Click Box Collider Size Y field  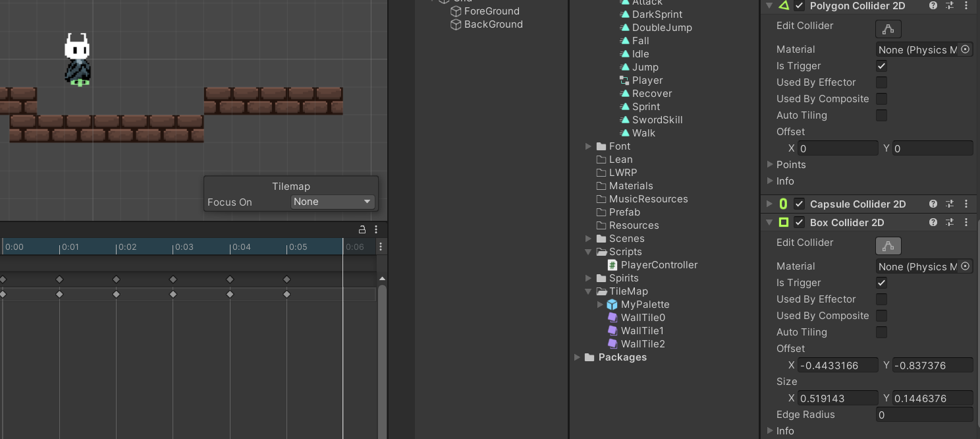(933, 398)
